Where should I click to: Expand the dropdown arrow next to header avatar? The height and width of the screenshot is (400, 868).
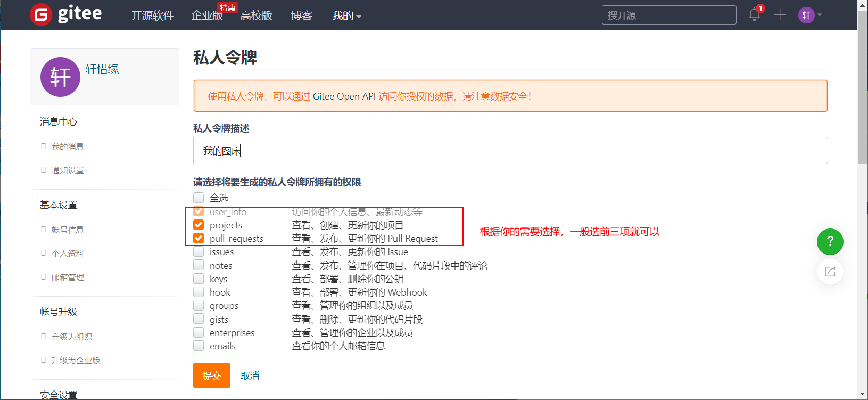[x=820, y=15]
